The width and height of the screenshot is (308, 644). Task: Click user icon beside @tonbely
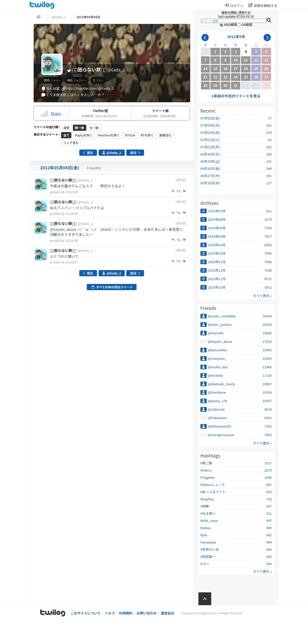pyautogui.click(x=204, y=375)
